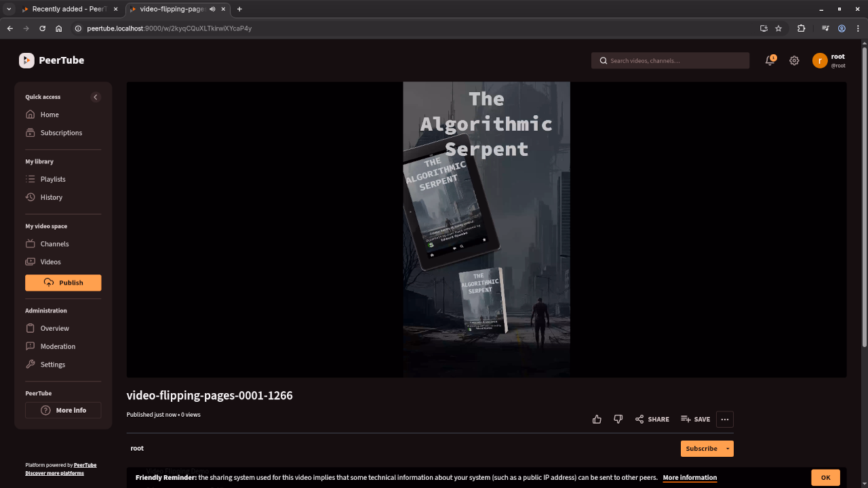Click the address bar URL

pyautogui.click(x=170, y=28)
